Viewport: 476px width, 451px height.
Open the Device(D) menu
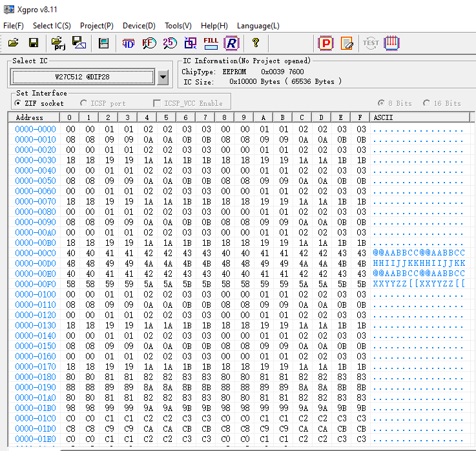coord(139,26)
